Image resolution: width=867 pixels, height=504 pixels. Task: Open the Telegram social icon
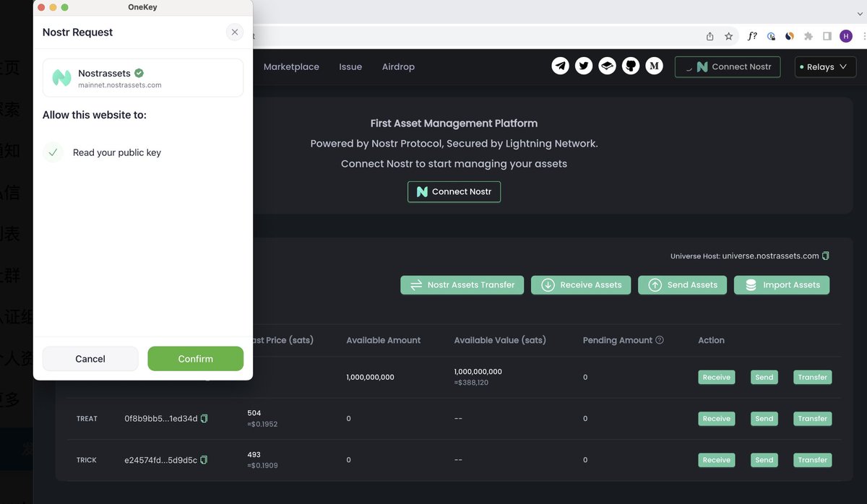click(561, 66)
